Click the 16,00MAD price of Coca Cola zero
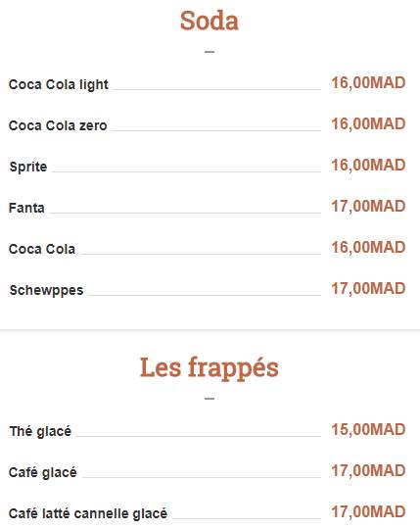The width and height of the screenshot is (420, 530). click(x=368, y=124)
